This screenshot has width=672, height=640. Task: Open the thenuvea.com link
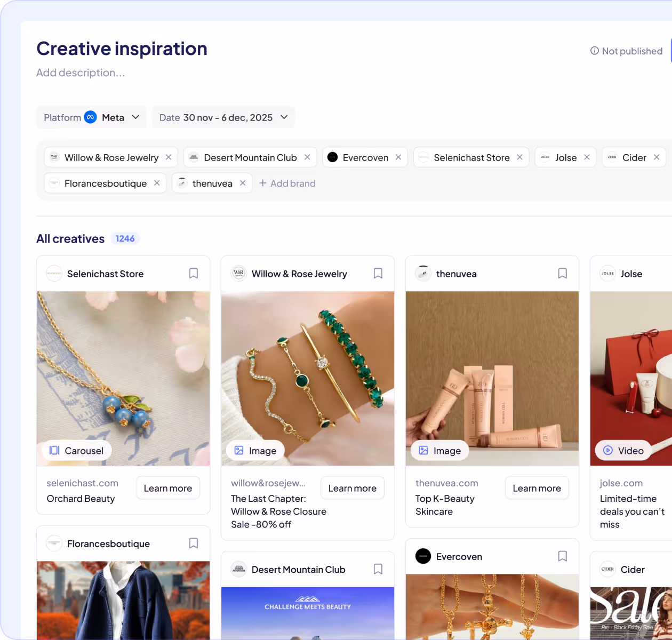pos(447,483)
